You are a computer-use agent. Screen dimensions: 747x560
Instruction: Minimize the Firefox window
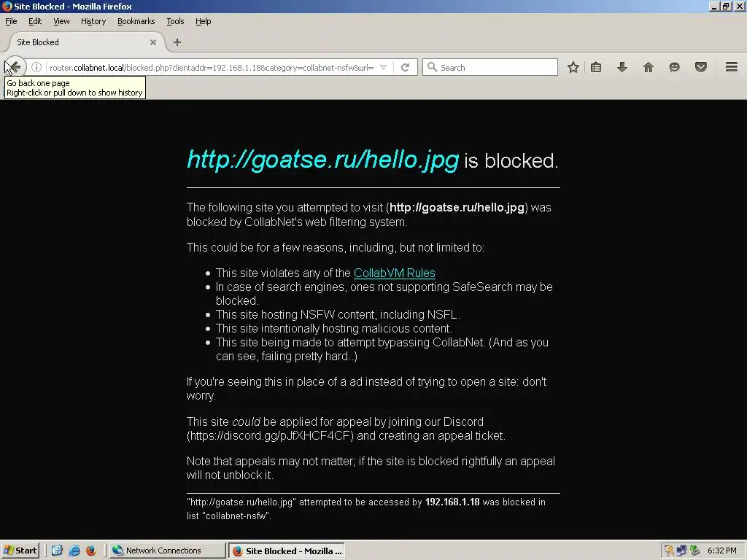713,6
